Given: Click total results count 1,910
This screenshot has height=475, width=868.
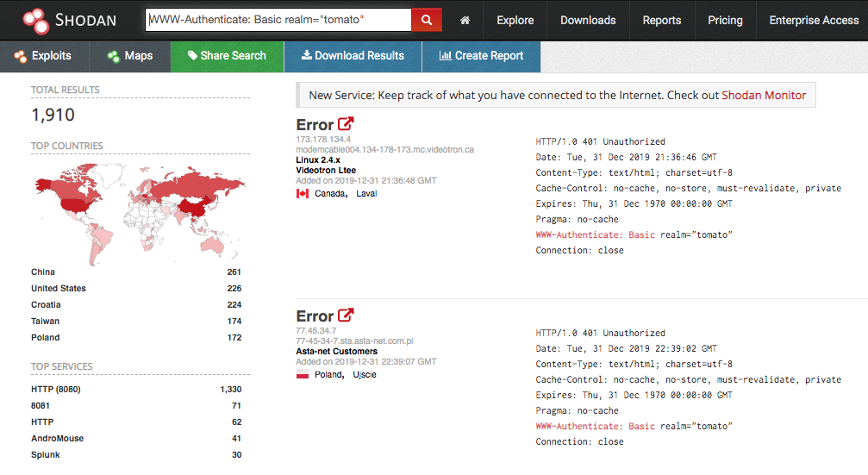Looking at the screenshot, I should coord(53,115).
